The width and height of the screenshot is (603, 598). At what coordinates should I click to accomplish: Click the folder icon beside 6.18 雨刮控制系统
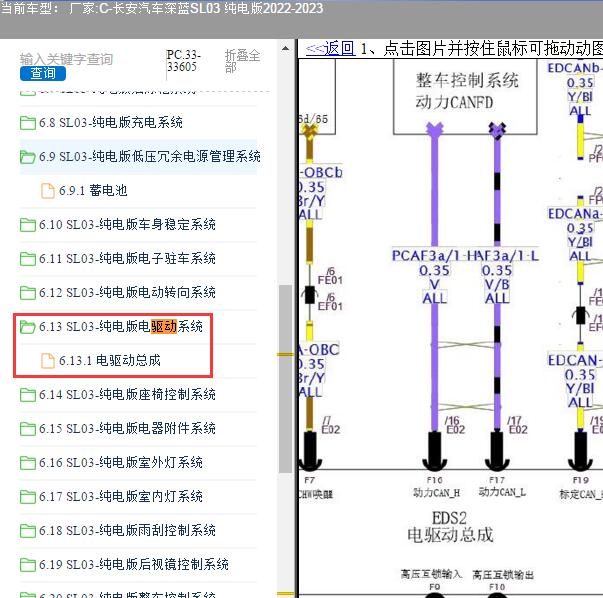pos(28,531)
